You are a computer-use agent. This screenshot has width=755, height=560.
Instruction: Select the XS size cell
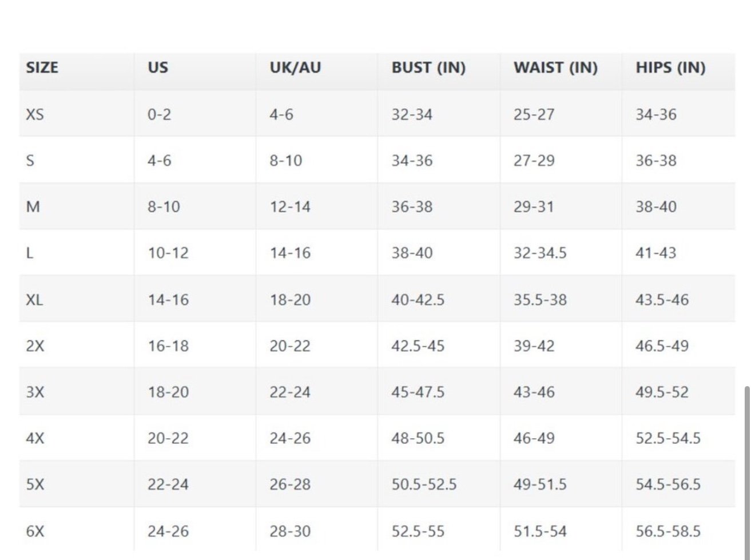click(x=35, y=114)
